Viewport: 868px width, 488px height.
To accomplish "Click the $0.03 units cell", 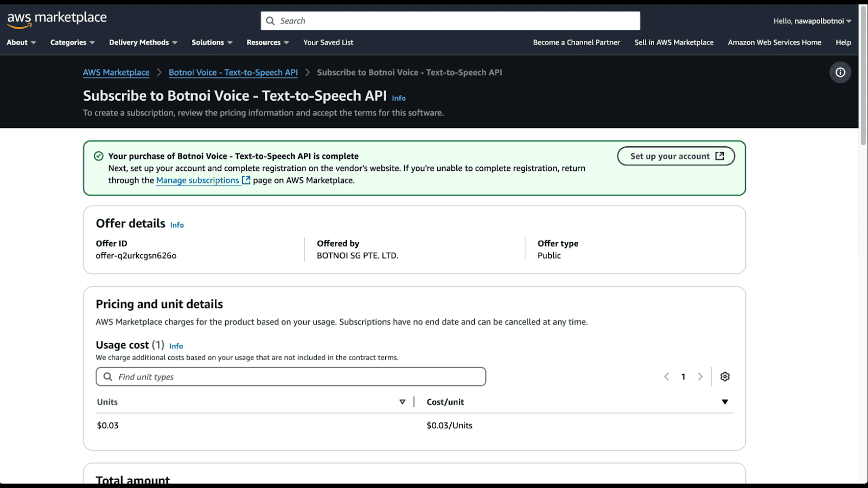I will [x=107, y=425].
